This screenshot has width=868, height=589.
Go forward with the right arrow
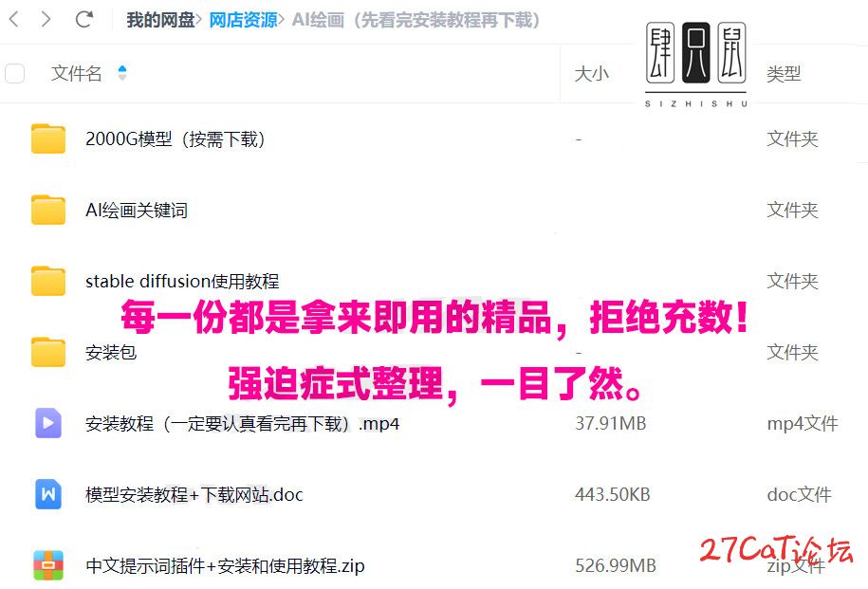[46, 19]
